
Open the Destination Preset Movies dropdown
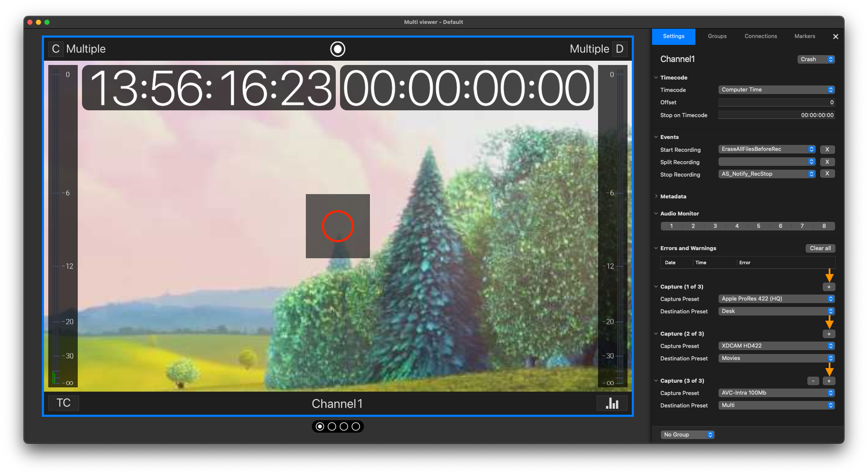tap(776, 358)
